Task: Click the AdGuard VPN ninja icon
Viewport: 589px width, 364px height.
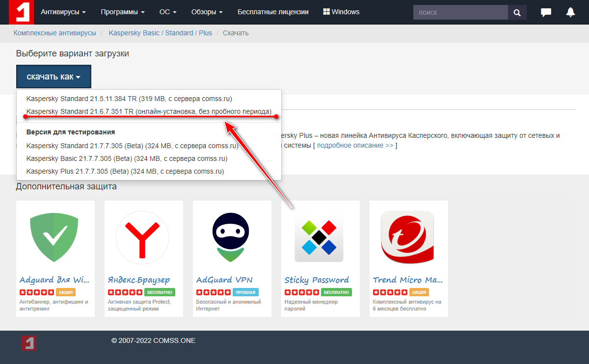Action: tap(231, 237)
